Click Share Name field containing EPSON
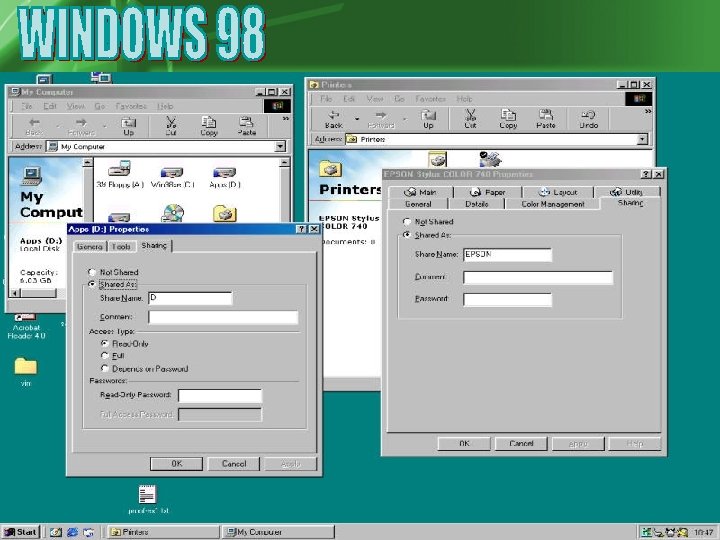Screen dimensions: 720x540 (507, 255)
